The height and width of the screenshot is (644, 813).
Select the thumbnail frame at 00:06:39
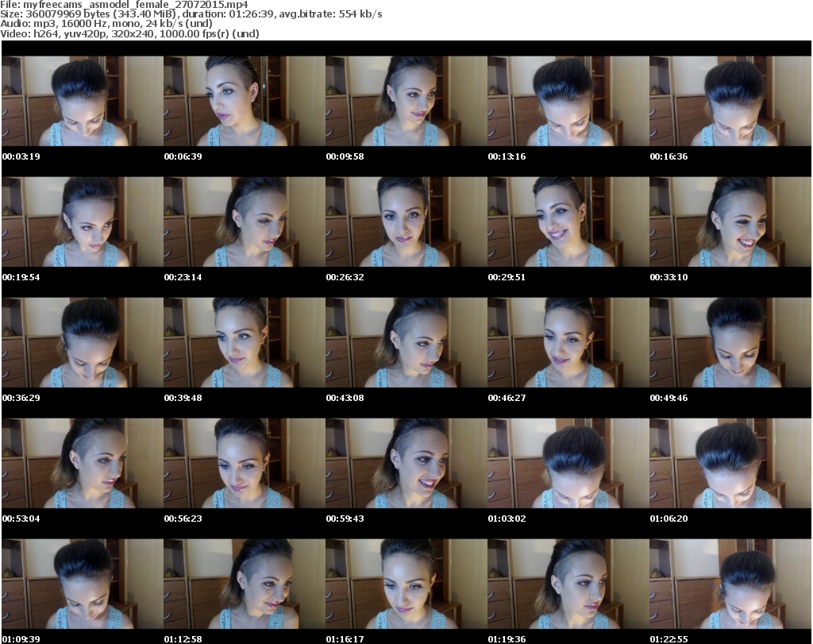245,101
